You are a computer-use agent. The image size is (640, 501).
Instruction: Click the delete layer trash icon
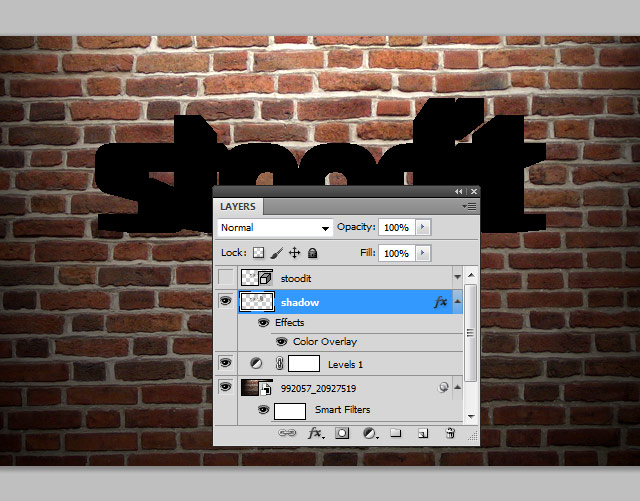click(450, 433)
